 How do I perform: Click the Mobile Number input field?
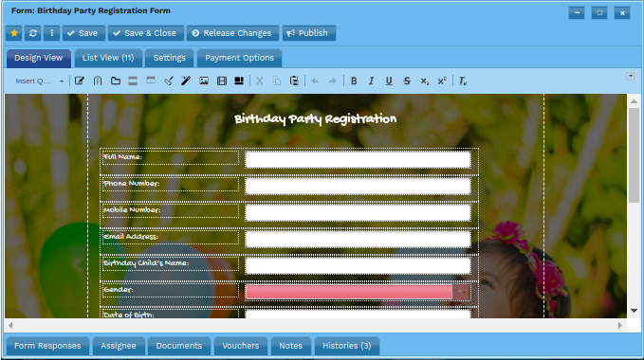pyautogui.click(x=358, y=213)
